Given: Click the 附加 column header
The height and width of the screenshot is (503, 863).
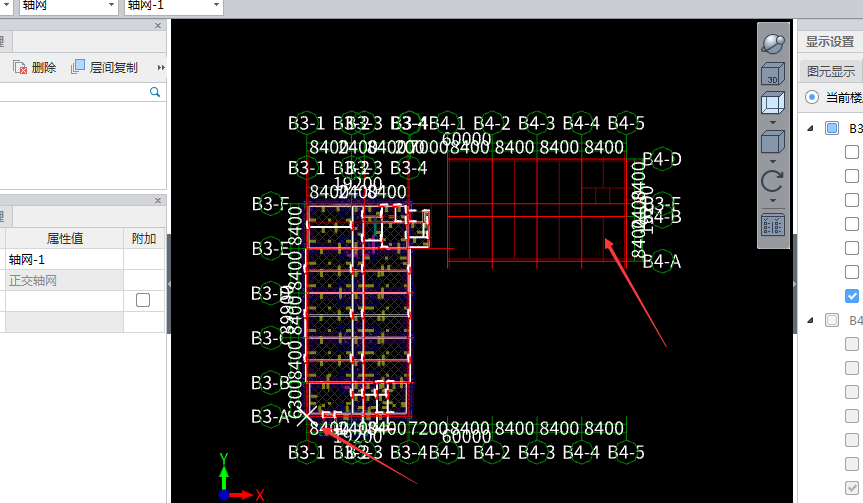Looking at the screenshot, I should (x=144, y=238).
